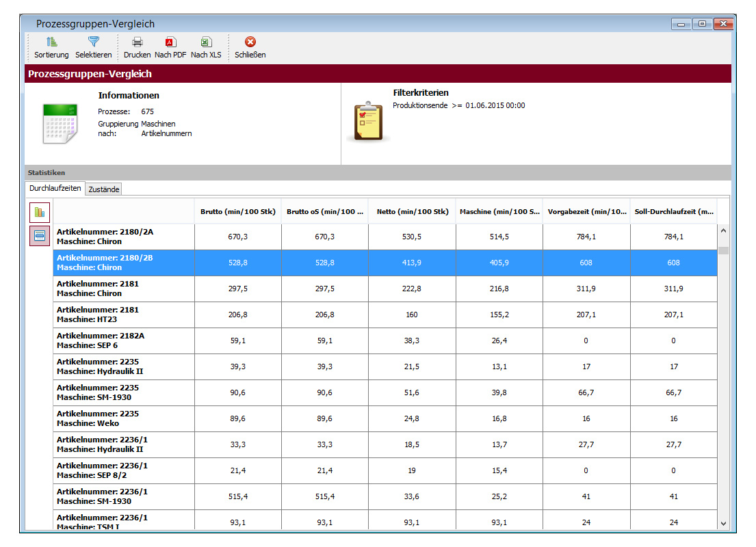Sort by Netto (min/100 Stk) column header
Image resolution: width=756 pixels, height=547 pixels.
413,211
